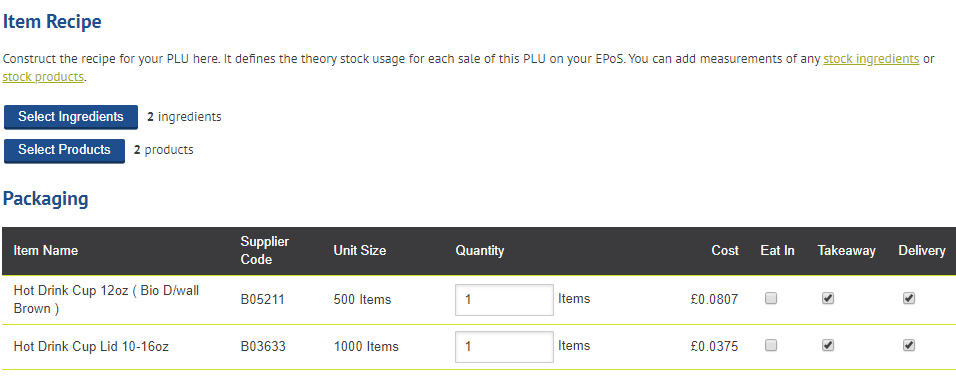
Task: Follow the stock products link
Action: click(43, 77)
